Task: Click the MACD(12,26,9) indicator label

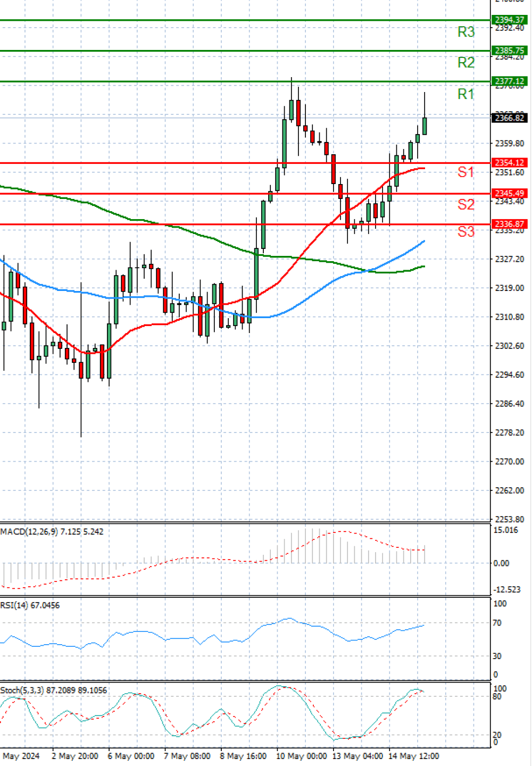Action: tap(52, 531)
